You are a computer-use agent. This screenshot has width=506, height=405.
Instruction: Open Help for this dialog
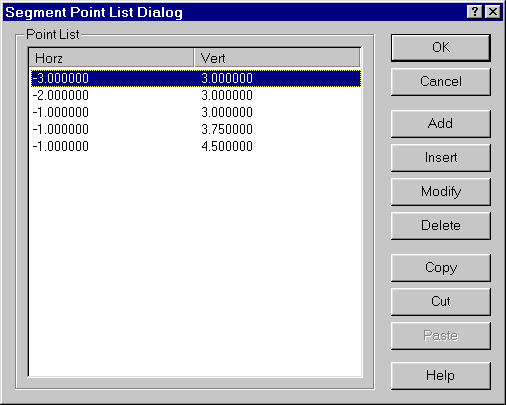441,376
